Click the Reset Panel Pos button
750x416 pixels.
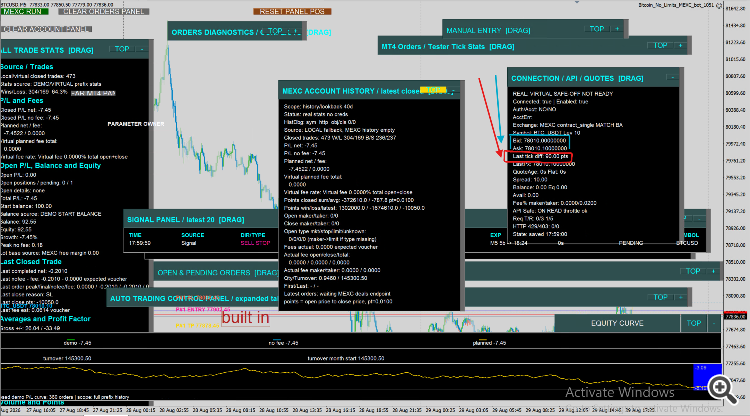pos(292,11)
